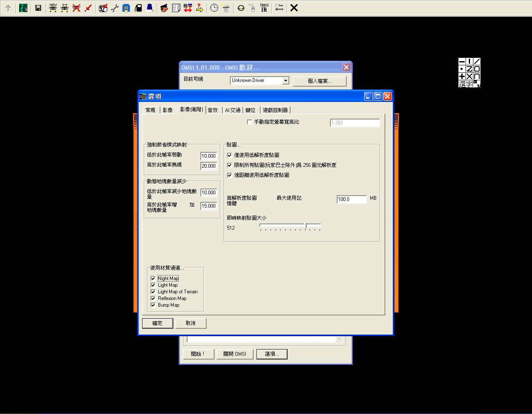The width and height of the screenshot is (532, 414).
Task: Switch to the 常規 tab
Action: pos(150,110)
